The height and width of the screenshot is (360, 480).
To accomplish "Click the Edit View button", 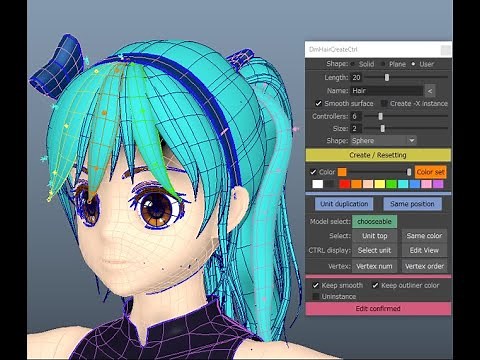I will (424, 250).
